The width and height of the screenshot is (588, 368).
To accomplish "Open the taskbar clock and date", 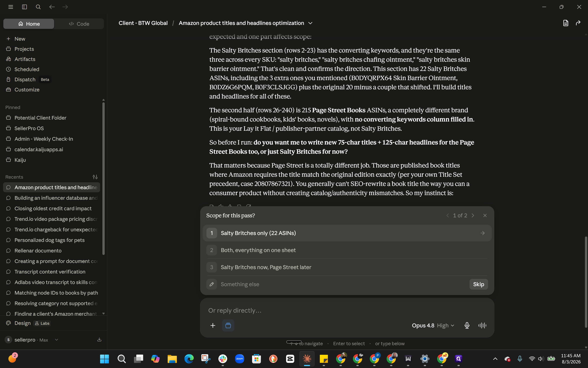I will coord(571,359).
